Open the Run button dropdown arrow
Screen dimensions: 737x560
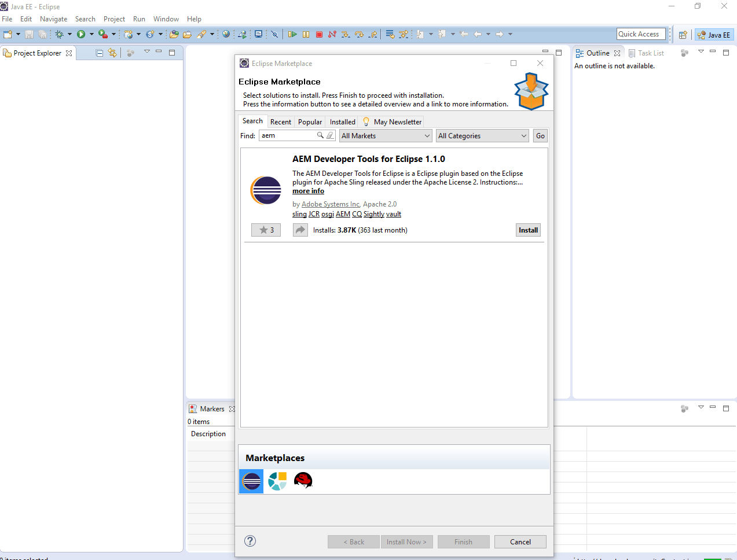click(91, 35)
